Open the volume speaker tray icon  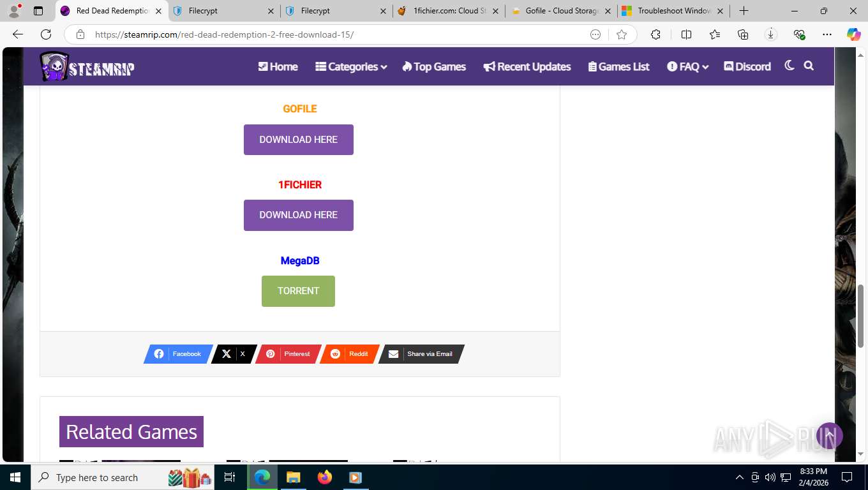770,477
